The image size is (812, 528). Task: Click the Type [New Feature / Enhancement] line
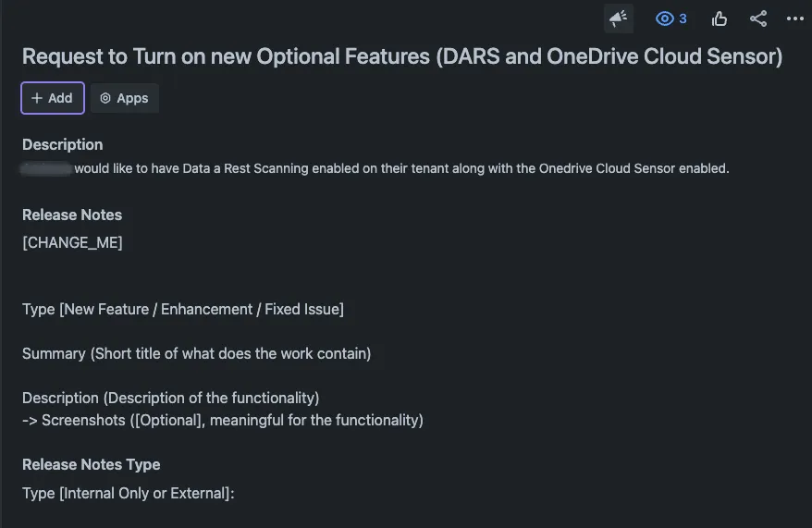click(183, 309)
